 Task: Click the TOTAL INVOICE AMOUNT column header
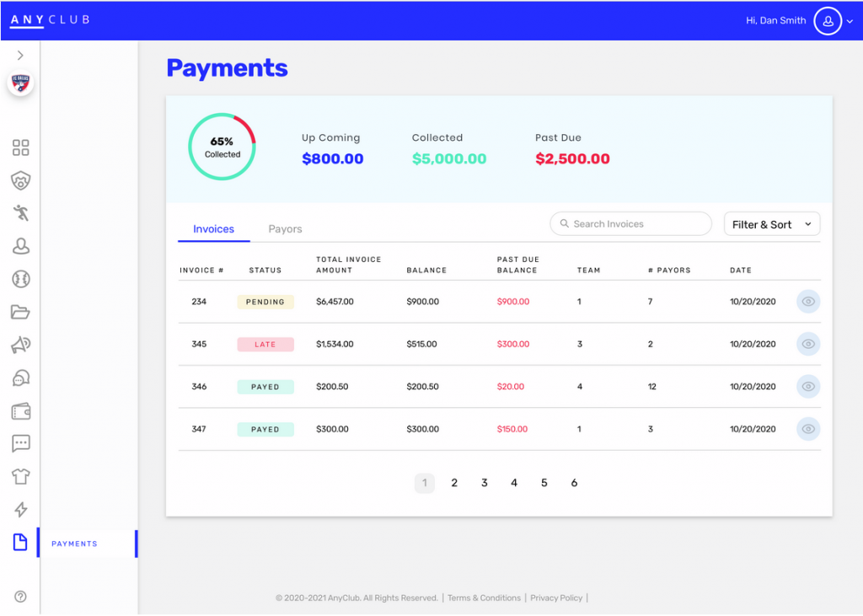click(348, 265)
